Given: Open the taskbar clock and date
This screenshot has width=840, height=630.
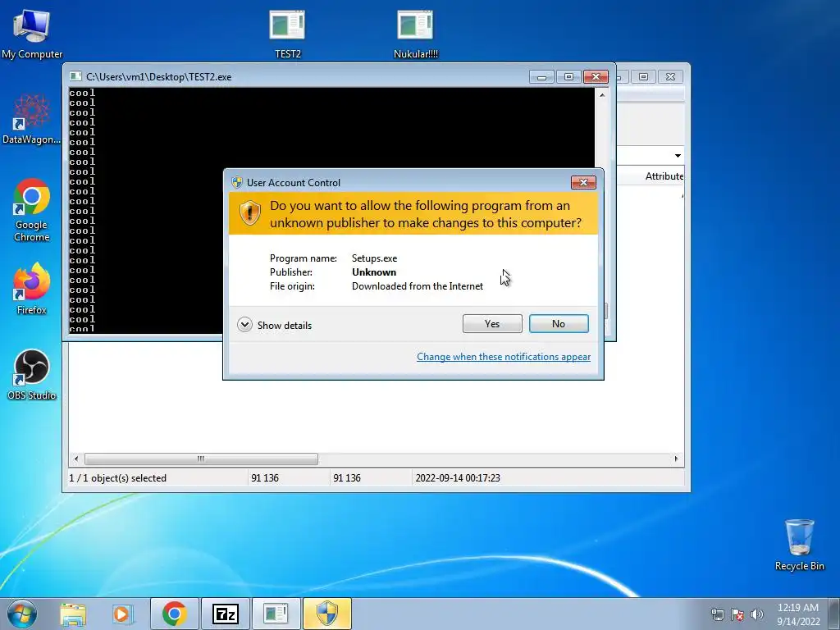Looking at the screenshot, I should [x=798, y=614].
